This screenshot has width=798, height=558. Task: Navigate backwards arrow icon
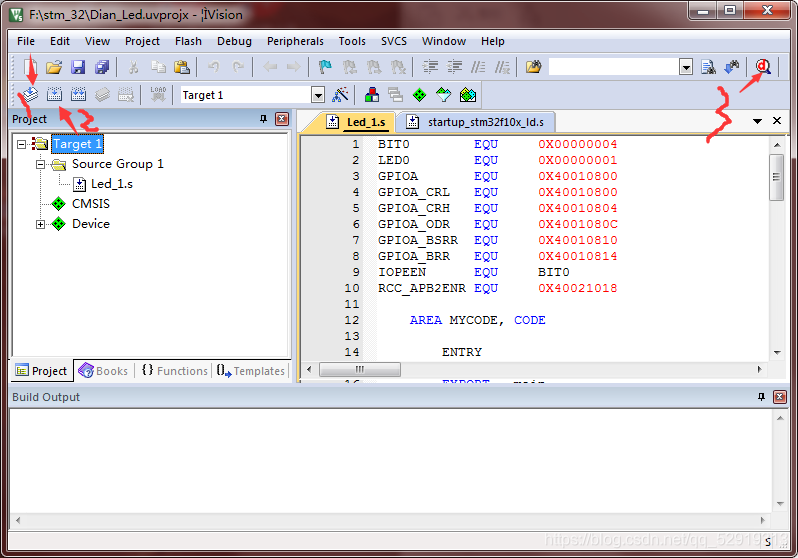270,67
